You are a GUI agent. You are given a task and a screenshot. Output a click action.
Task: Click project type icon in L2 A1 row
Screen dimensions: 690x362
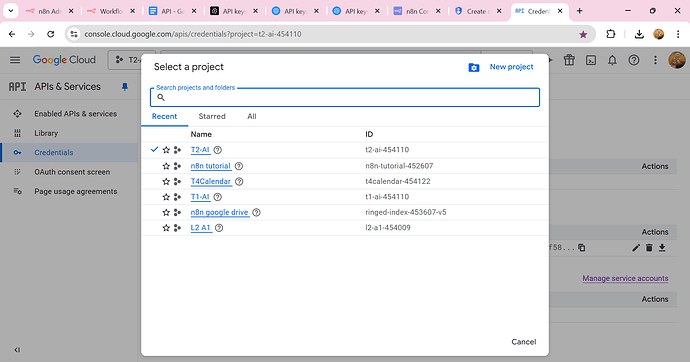click(x=177, y=228)
